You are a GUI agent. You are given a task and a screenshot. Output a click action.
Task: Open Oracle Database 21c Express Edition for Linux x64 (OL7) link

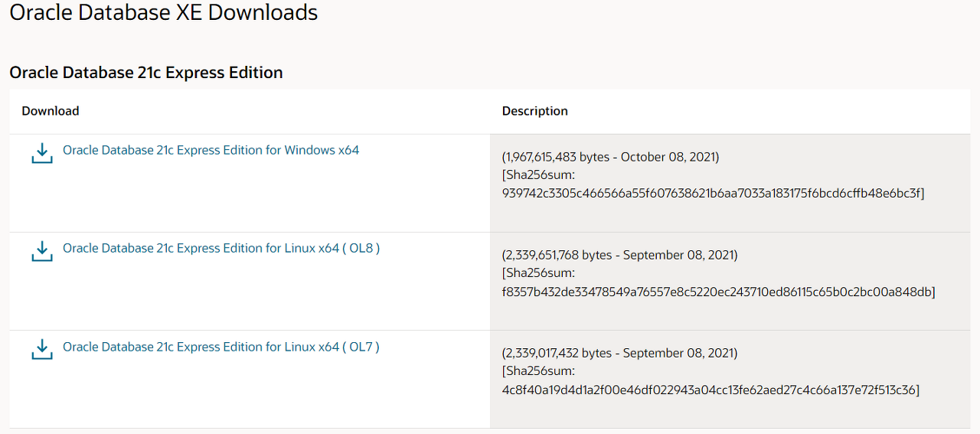221,347
